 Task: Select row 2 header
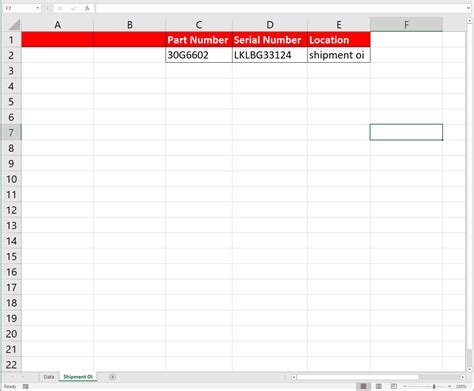11,55
